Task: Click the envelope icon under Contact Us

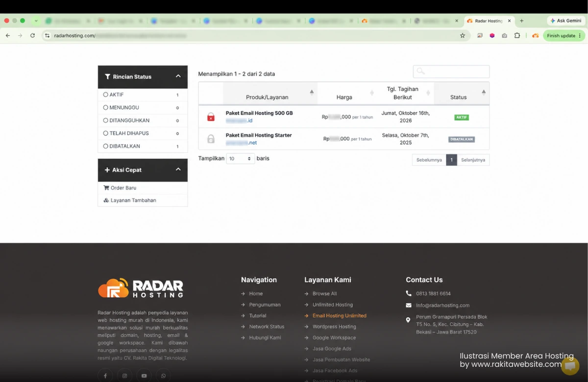Action: pos(409,305)
